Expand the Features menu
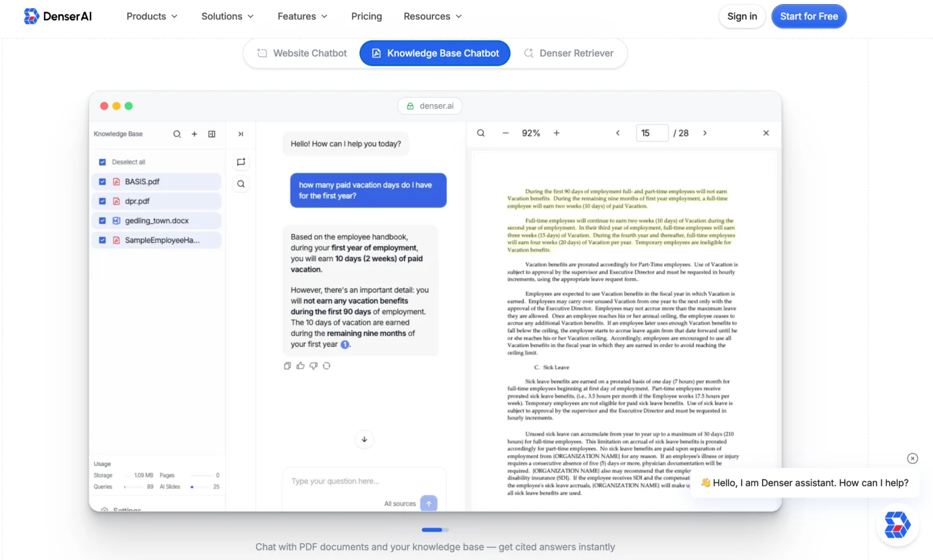933x560 pixels. (302, 16)
